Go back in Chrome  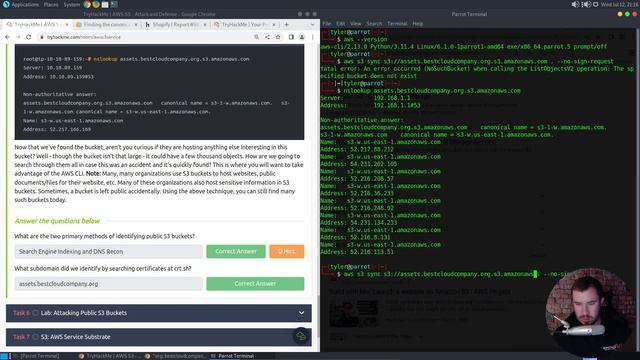7,37
